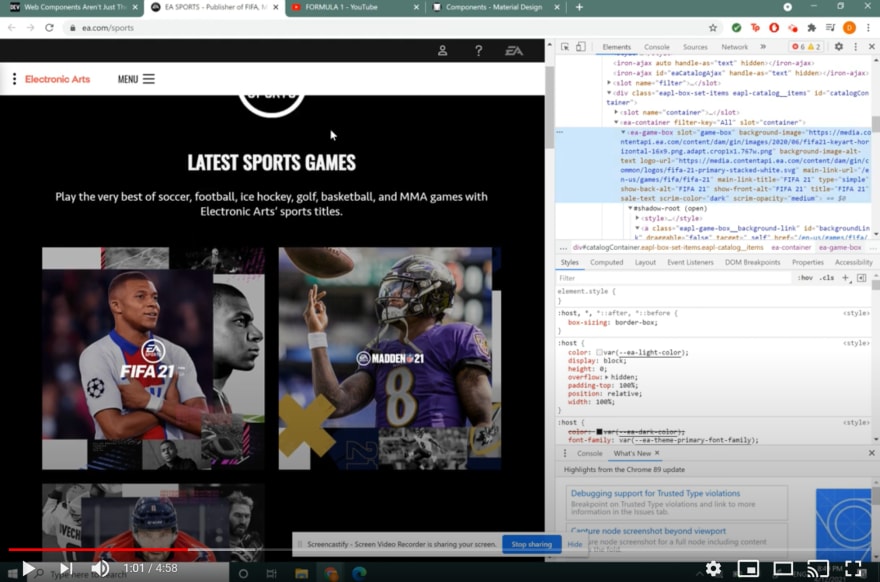Viewport: 880px width, 582px height.
Task: Enable miniplayer mode
Action: 748,569
